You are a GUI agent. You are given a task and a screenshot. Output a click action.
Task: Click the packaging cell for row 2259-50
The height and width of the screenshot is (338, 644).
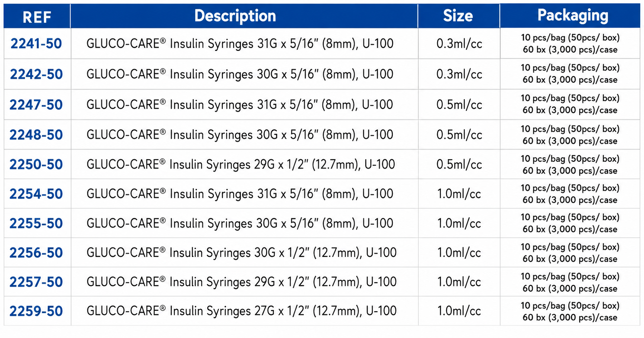pyautogui.click(x=570, y=311)
